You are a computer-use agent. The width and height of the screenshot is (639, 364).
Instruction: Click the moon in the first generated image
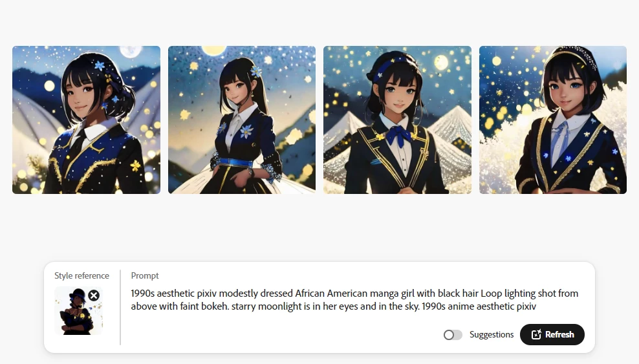click(x=131, y=51)
